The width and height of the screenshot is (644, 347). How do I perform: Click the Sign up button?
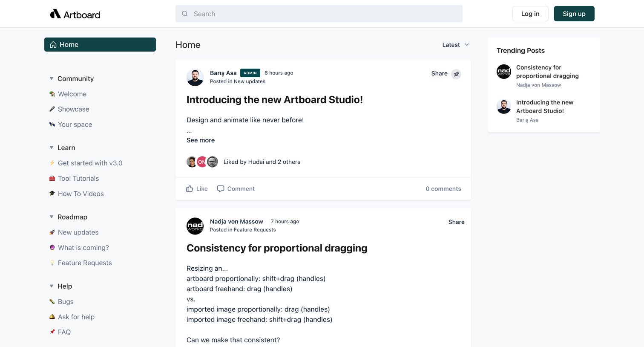(x=574, y=14)
